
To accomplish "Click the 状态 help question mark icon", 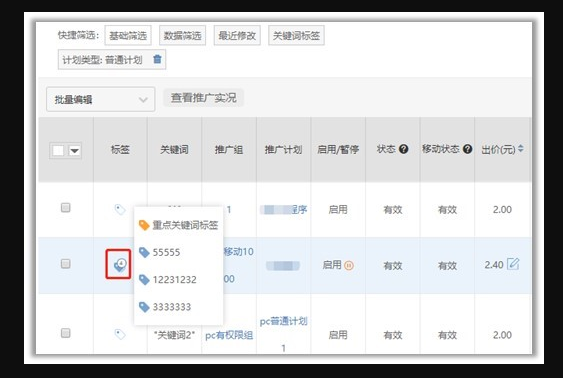I will 404,149.
